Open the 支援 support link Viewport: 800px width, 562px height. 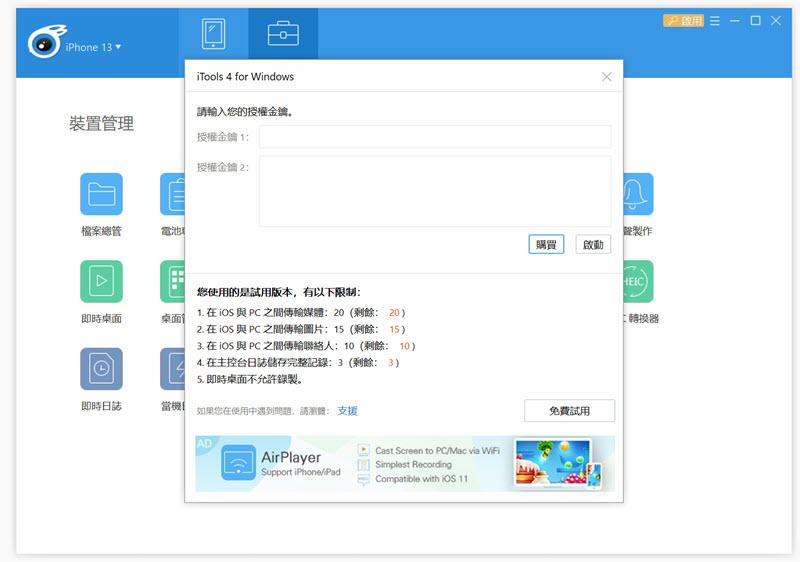pos(347,411)
